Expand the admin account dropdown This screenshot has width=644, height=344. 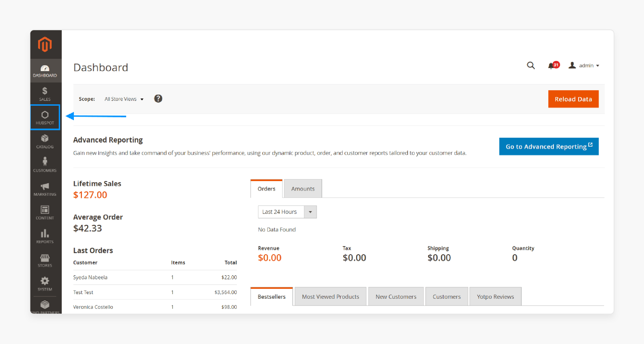tap(584, 66)
